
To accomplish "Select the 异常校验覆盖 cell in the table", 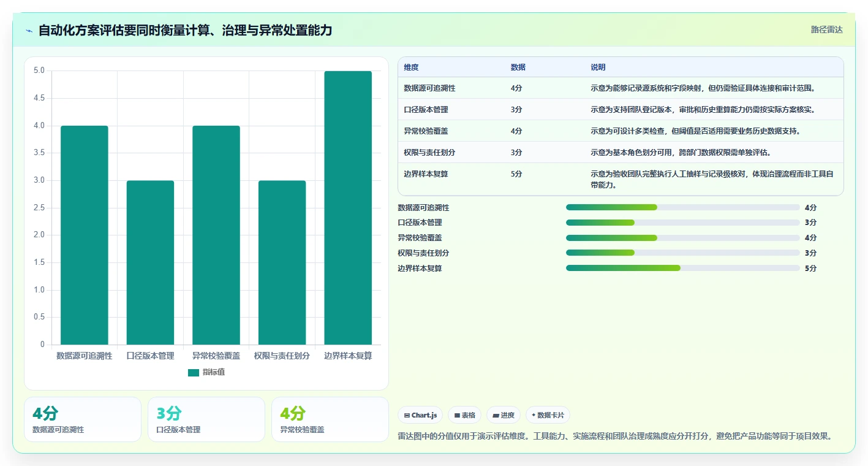I will pos(426,131).
